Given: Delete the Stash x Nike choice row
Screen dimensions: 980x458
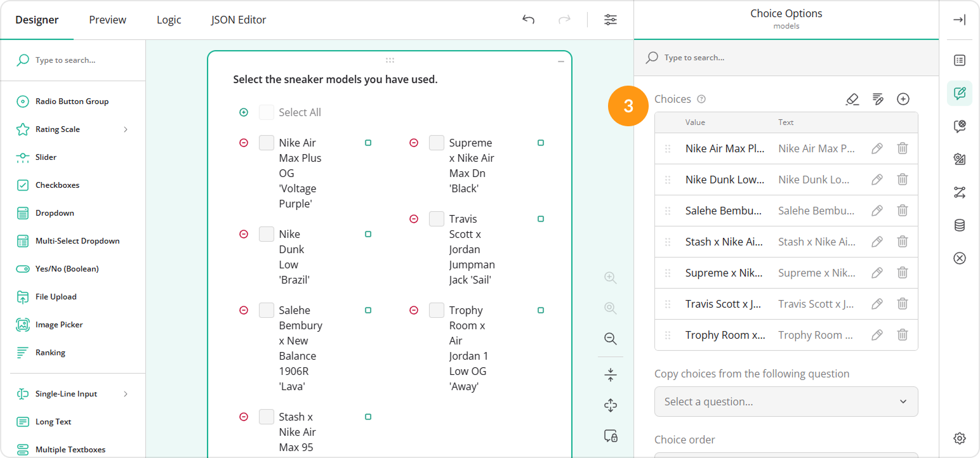Looking at the screenshot, I should (x=903, y=242).
